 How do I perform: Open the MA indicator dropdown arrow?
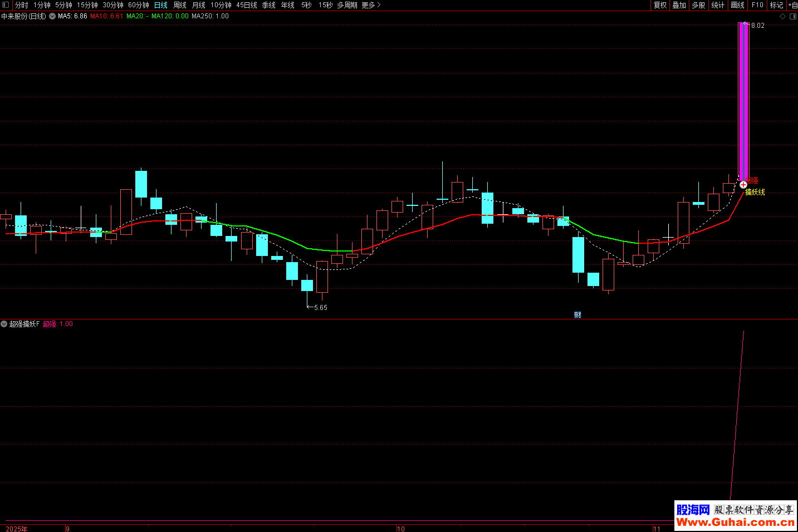tap(52, 17)
